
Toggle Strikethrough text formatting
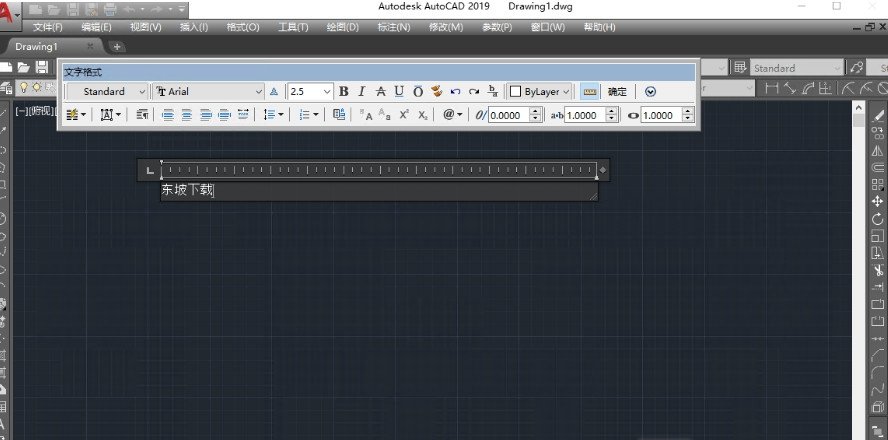click(381, 91)
